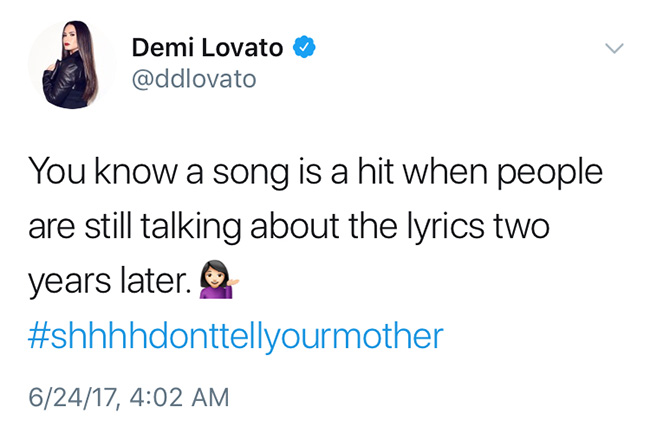Open the #shhhhdonttellyourmother hashtag

235,336
